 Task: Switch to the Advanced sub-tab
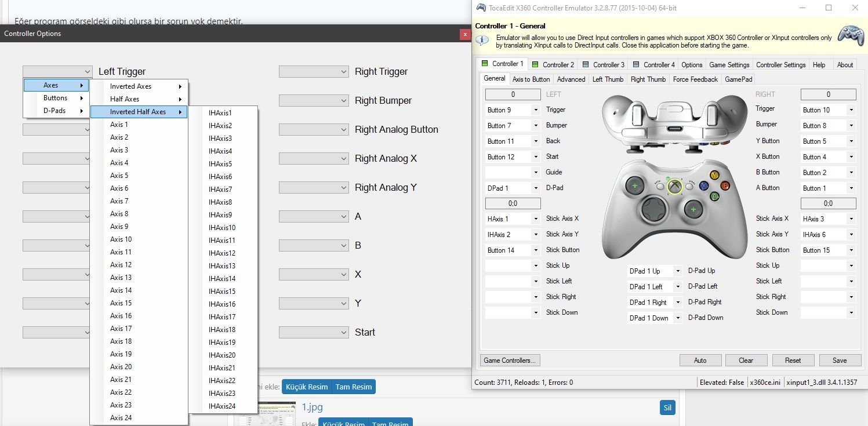(x=571, y=79)
